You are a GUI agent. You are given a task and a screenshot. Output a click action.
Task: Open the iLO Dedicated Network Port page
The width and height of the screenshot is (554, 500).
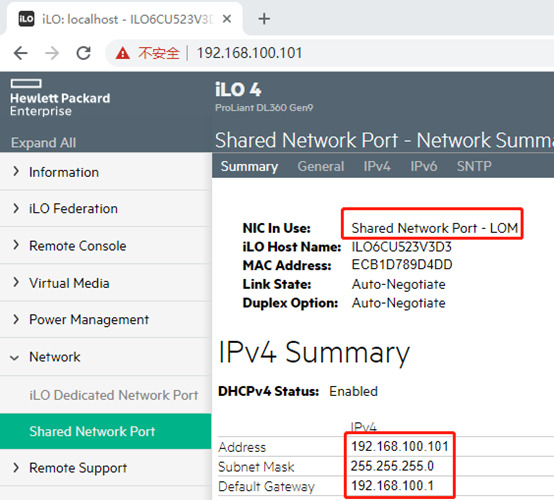pyautogui.click(x=113, y=395)
